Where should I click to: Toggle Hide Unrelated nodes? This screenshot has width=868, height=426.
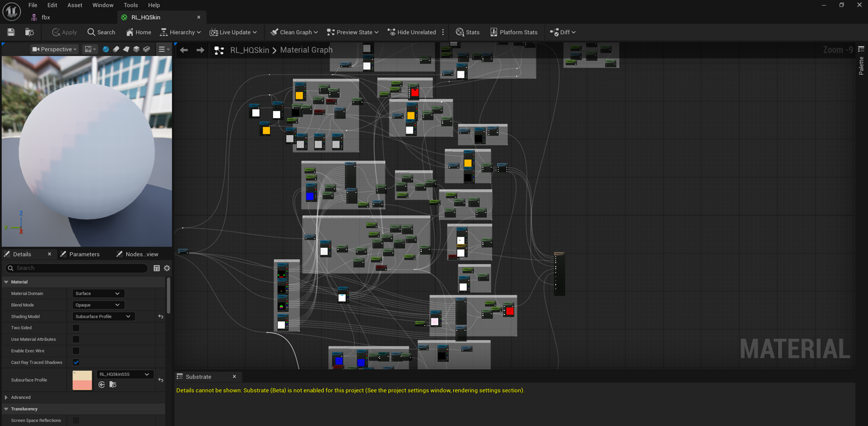point(412,32)
